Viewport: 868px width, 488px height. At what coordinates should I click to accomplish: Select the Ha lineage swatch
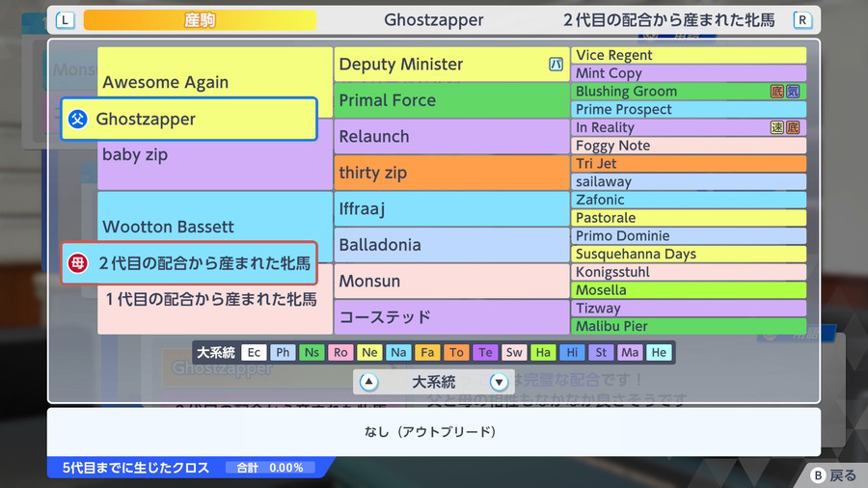point(543,352)
